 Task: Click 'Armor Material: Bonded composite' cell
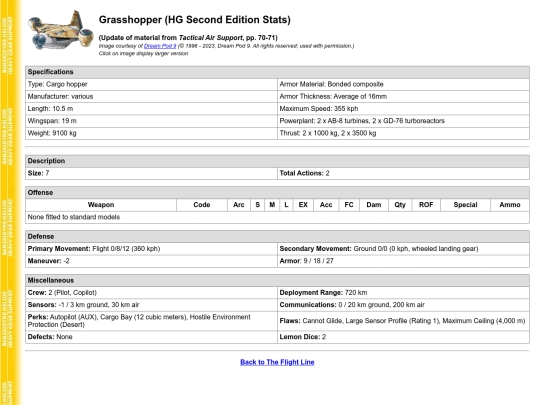[x=403, y=84]
